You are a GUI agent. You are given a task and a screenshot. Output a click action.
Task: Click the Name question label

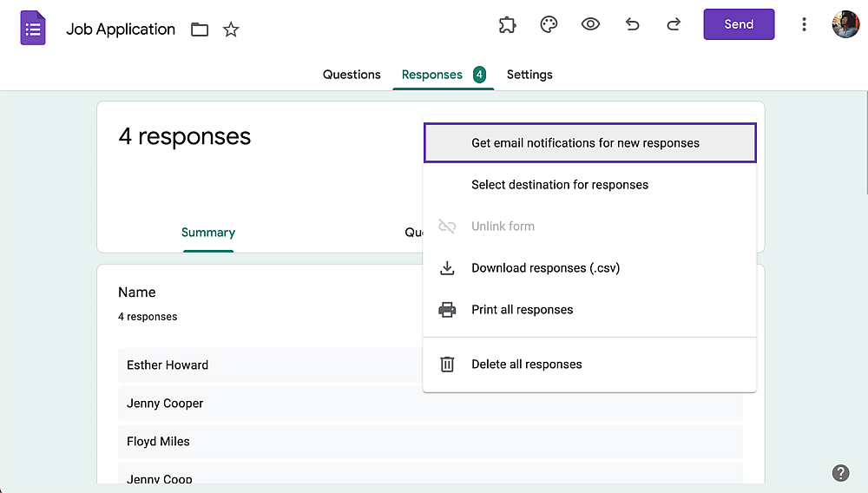point(137,293)
